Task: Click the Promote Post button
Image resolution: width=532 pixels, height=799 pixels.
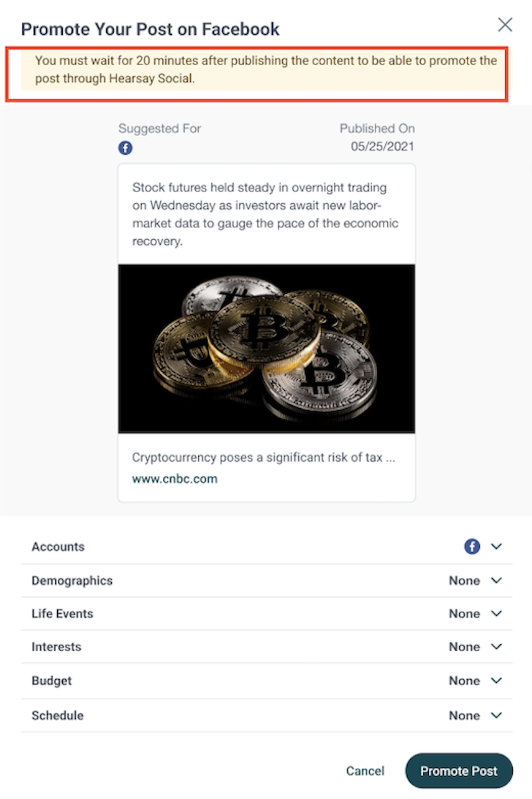Action: pos(459,771)
